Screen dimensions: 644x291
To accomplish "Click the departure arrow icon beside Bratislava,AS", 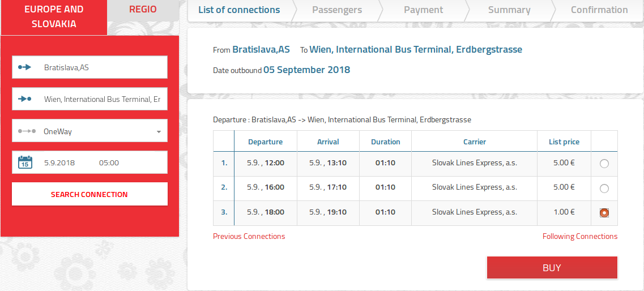I will pyautogui.click(x=25, y=67).
